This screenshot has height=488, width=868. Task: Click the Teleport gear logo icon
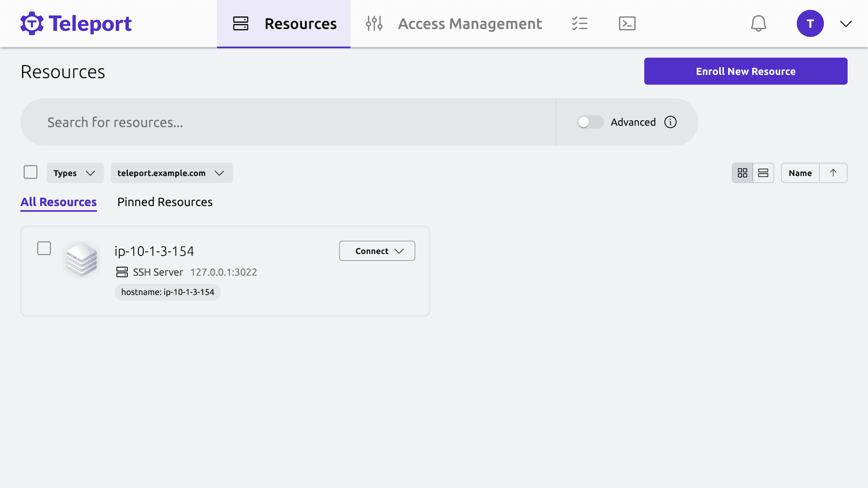point(31,23)
